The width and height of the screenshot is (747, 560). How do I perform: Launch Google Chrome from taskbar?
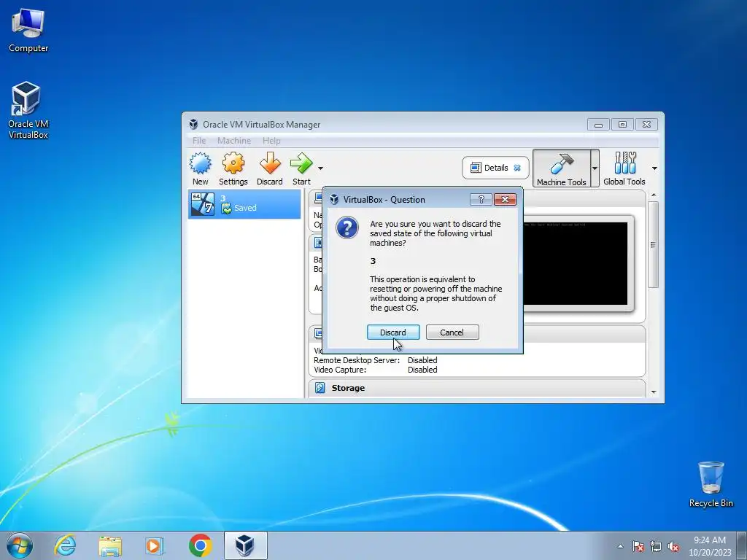(200, 545)
